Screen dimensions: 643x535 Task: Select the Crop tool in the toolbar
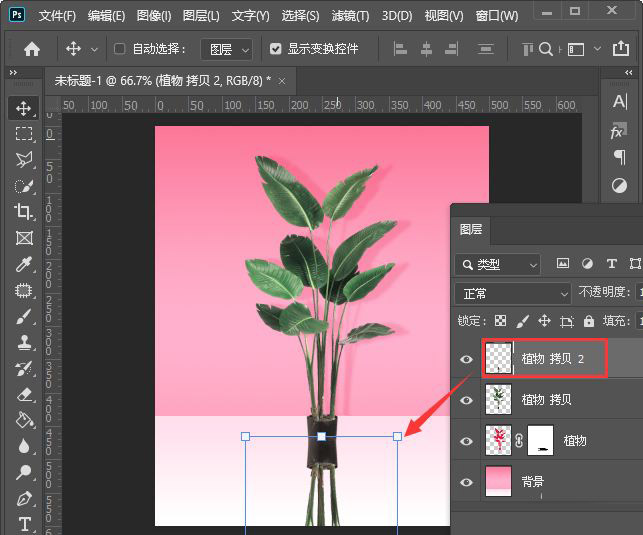[24, 211]
